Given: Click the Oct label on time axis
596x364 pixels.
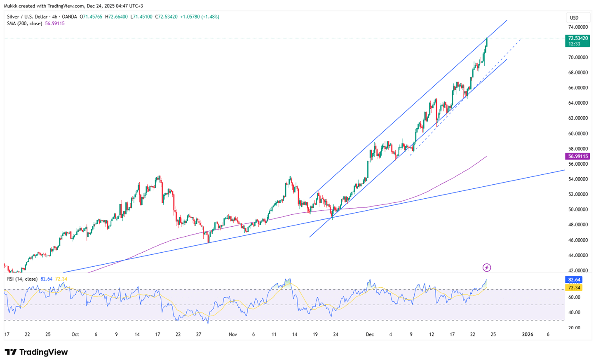Looking at the screenshot, I should coord(75,334).
